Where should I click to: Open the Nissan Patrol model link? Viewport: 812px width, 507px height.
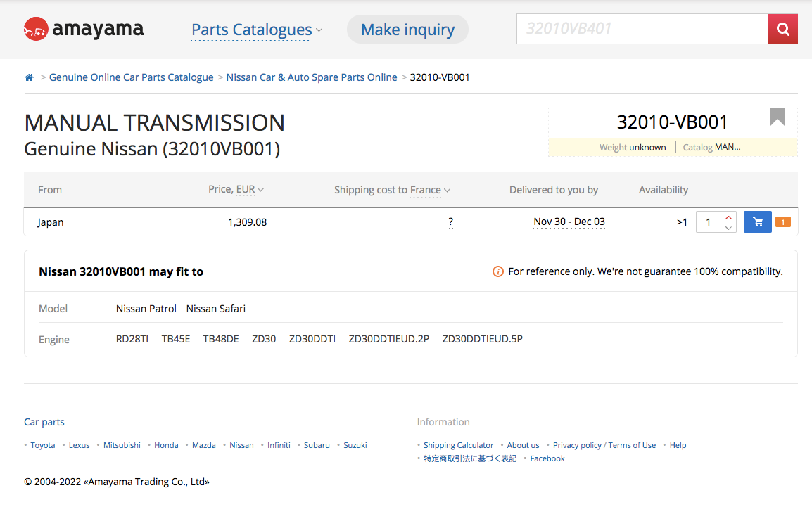(146, 309)
